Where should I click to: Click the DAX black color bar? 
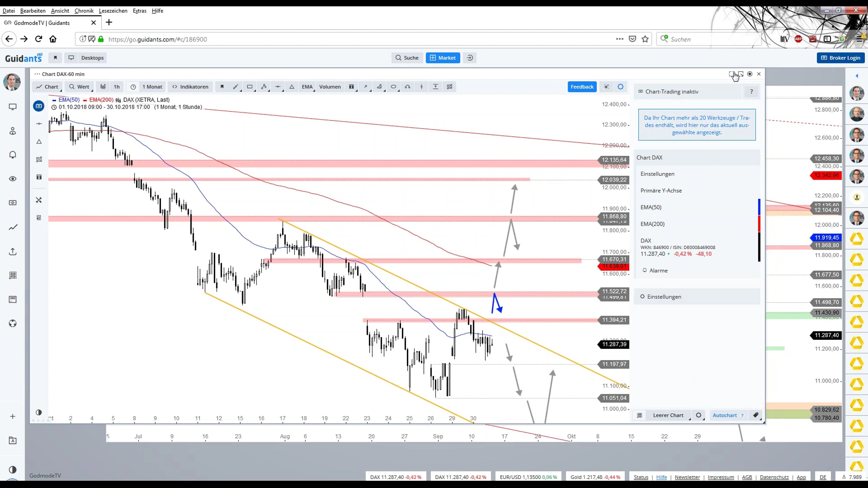(759, 247)
